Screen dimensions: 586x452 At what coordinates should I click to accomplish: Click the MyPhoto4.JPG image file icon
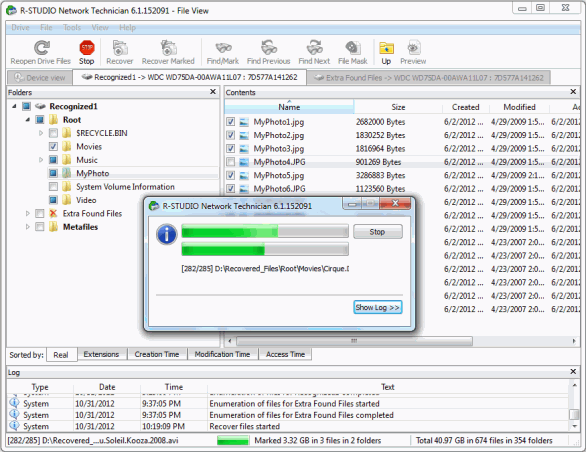tap(244, 162)
